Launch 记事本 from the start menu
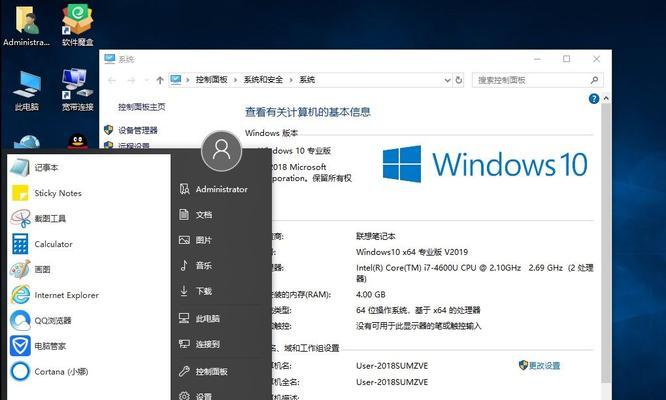 click(88, 167)
